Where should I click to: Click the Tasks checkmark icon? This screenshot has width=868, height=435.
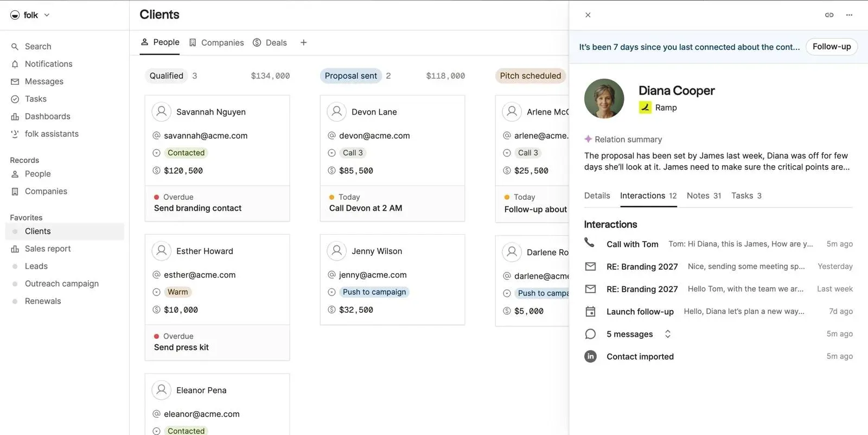click(x=15, y=99)
